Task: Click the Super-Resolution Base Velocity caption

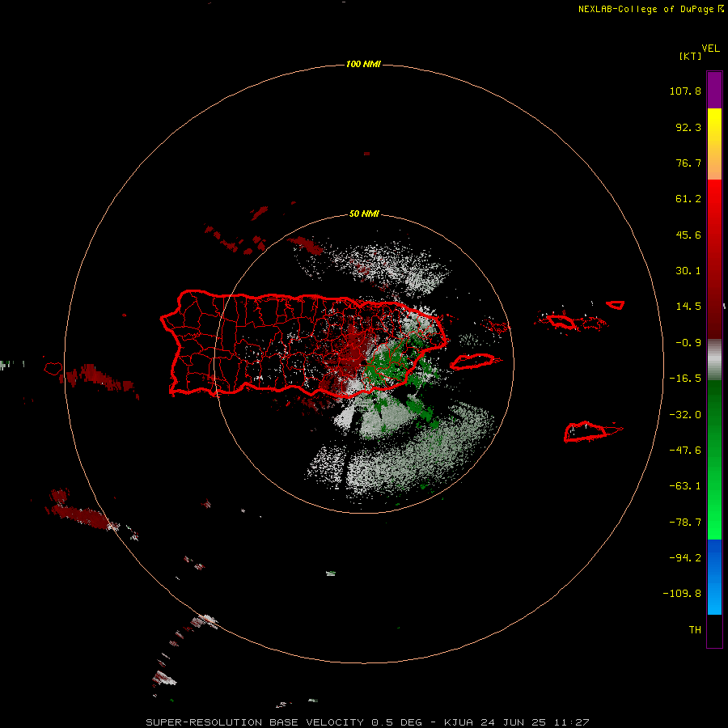Action: coord(367,722)
